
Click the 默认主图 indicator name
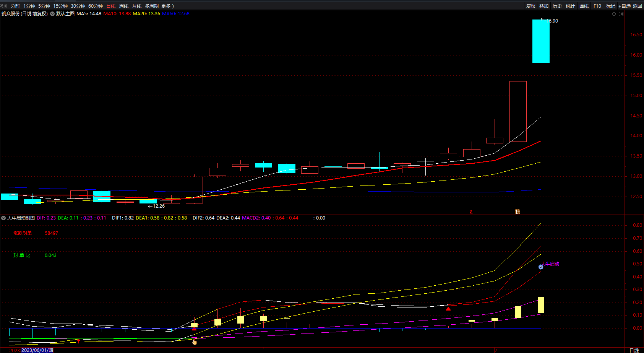pos(65,14)
